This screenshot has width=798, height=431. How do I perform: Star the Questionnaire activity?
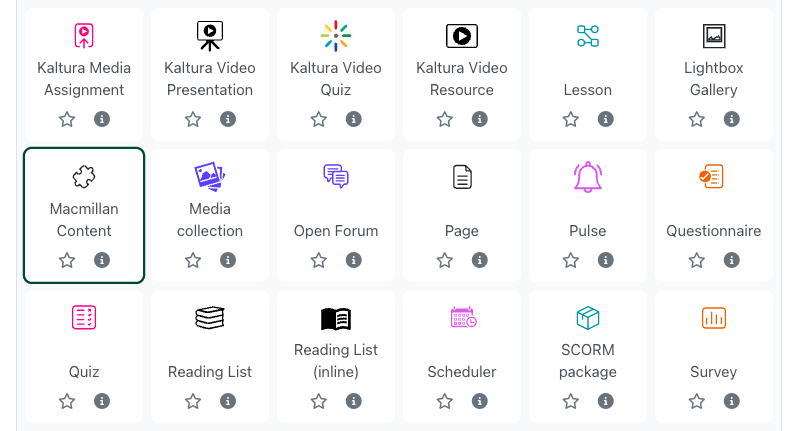click(697, 260)
